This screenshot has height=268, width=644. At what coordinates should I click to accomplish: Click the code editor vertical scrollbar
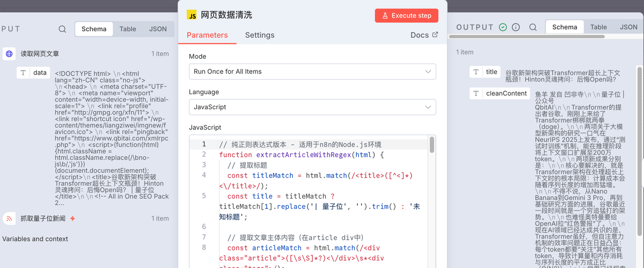432,145
